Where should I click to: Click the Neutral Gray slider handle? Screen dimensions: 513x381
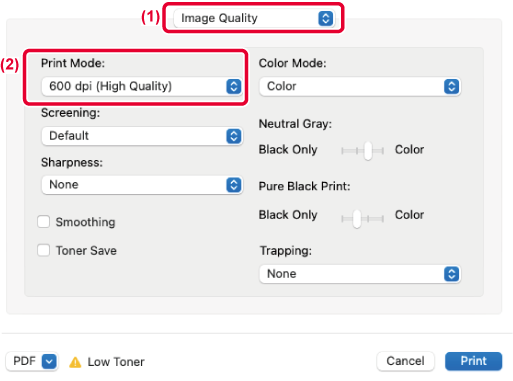[368, 151]
